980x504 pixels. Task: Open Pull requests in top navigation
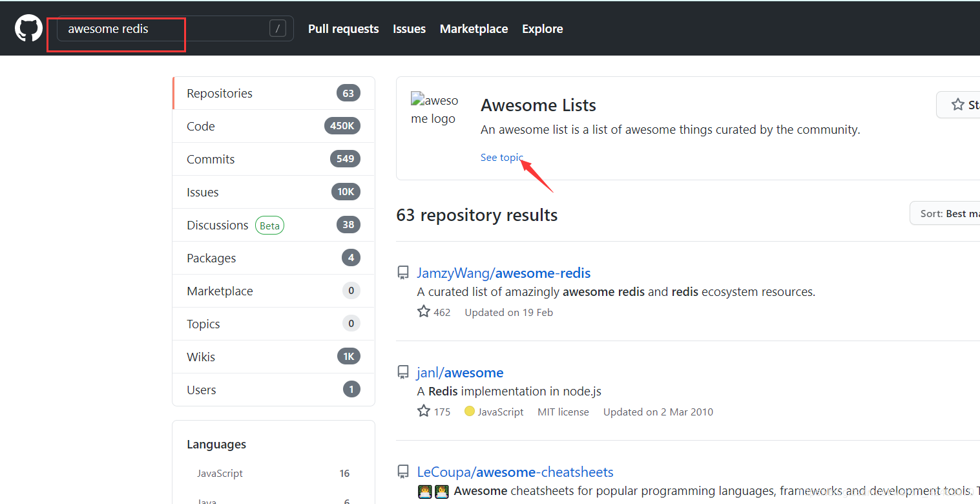(344, 28)
